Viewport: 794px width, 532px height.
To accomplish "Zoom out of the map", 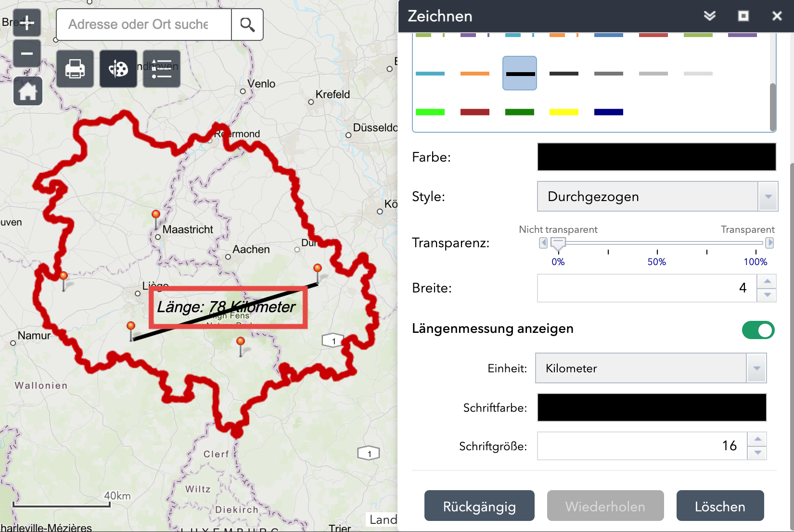I will (27, 53).
